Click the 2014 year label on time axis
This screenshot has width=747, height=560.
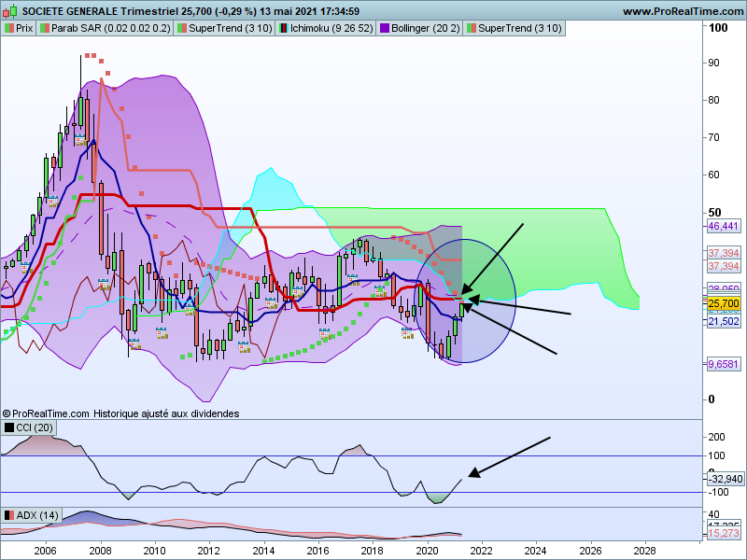263,551
